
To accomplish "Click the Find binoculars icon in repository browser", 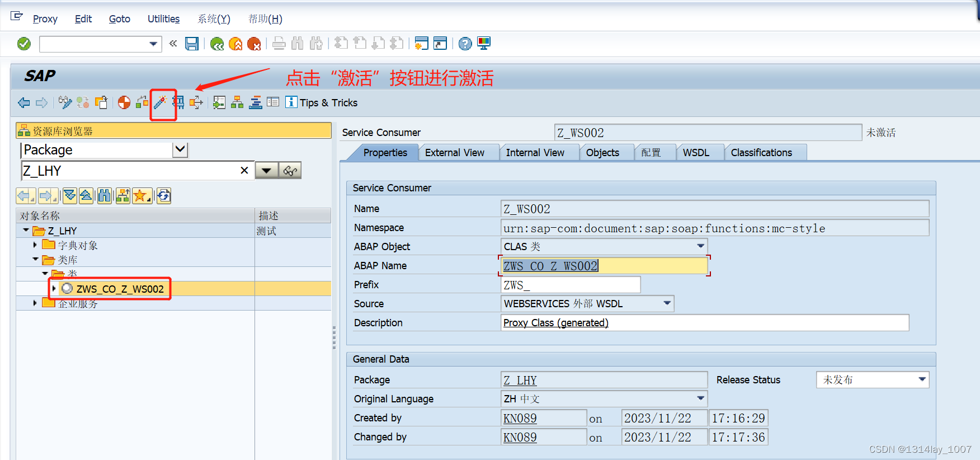I will [x=105, y=195].
